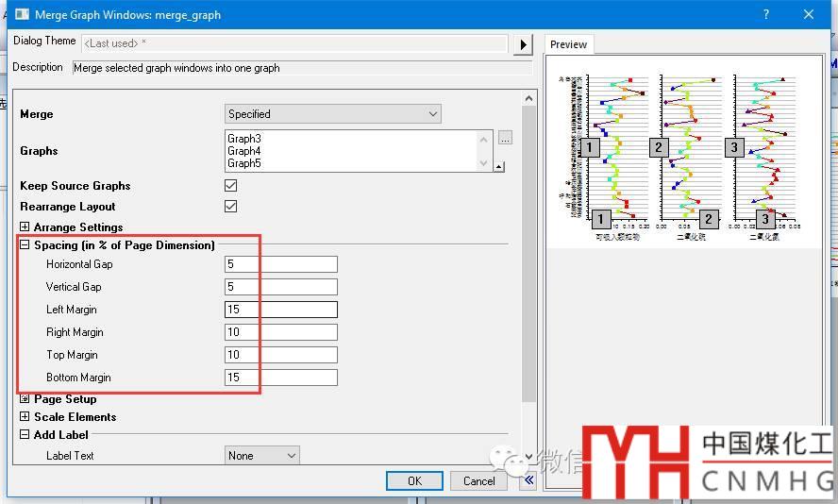Screen dimensions: 838x504
Task: Open the Merge dropdown set to Specified
Action: point(333,114)
